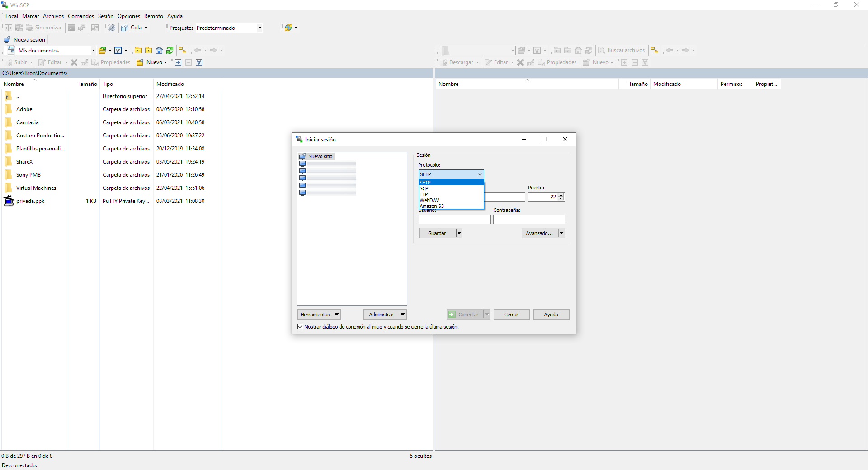Screen dimensions: 868x470
Task: Increase the Puerto port number
Action: 561,195
